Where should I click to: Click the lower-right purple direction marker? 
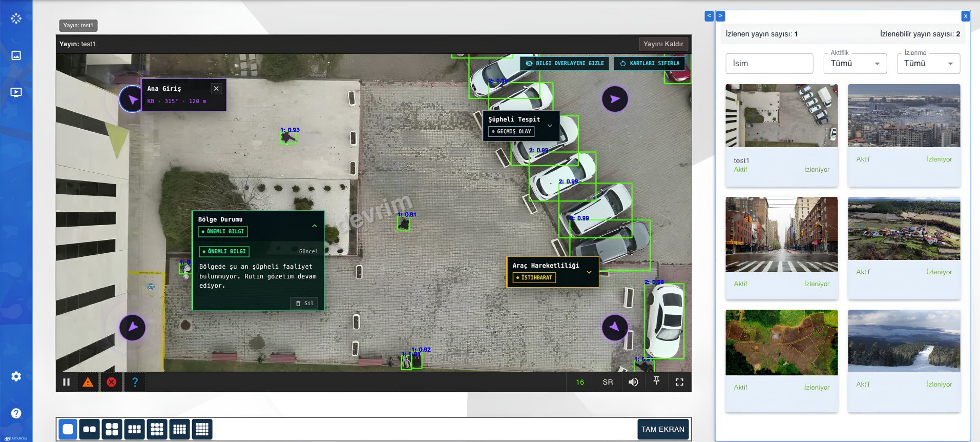click(x=615, y=327)
